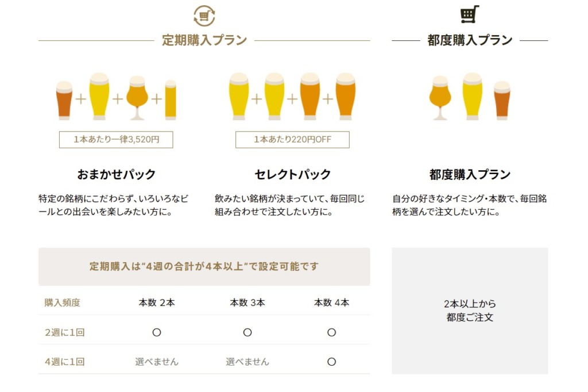Click the 1本あたり220円OFF label box
The image size is (588, 392).
point(292,140)
